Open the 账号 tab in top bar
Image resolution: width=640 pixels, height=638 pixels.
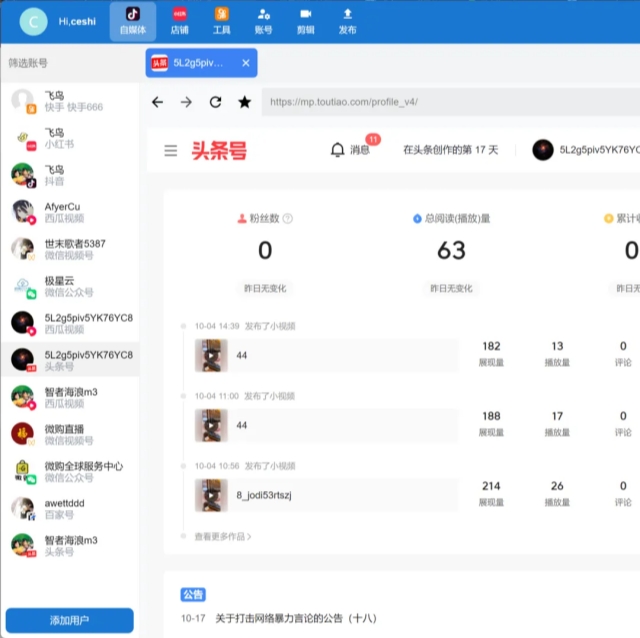263,22
